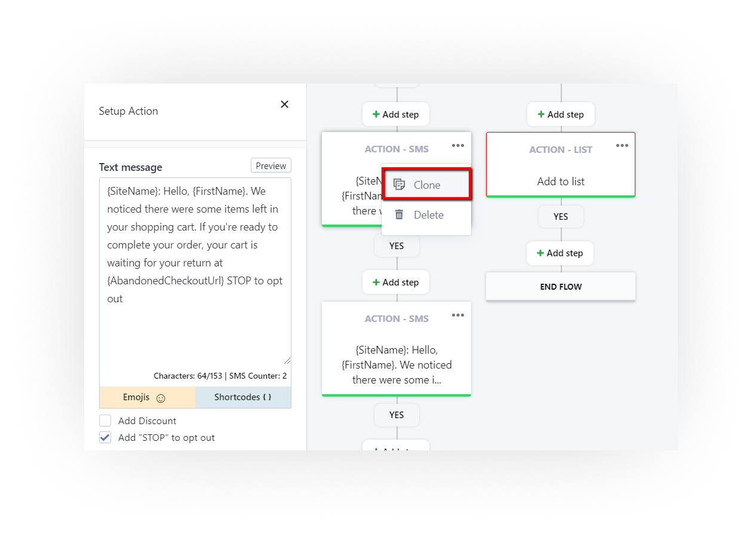Choose Delete from the context menu

[426, 215]
